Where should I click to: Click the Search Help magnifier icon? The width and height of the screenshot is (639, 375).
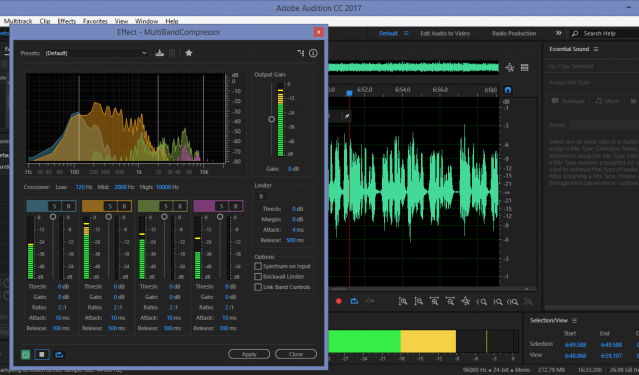coord(575,33)
